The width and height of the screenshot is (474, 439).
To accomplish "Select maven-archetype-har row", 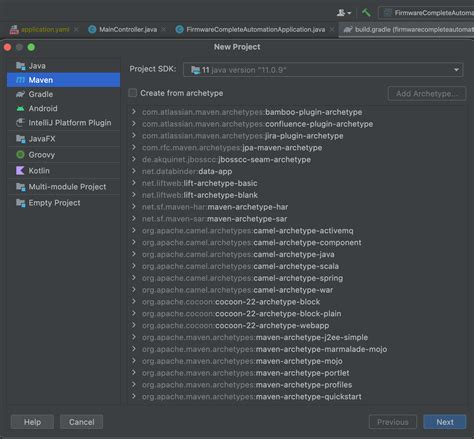I will pyautogui.click(x=297, y=207).
